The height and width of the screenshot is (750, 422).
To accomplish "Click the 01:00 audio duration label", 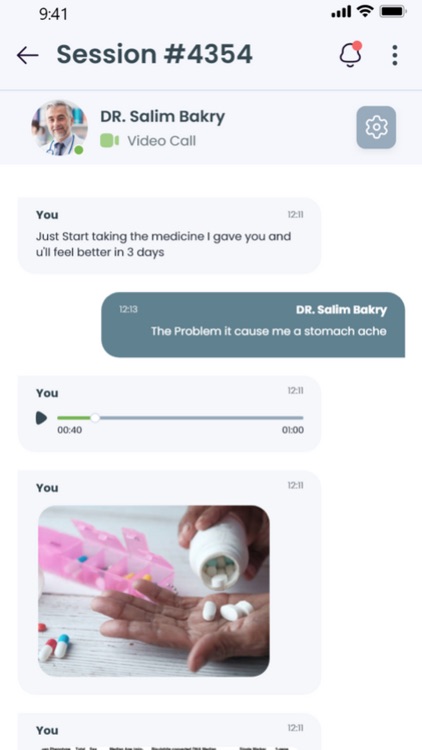I will click(293, 430).
